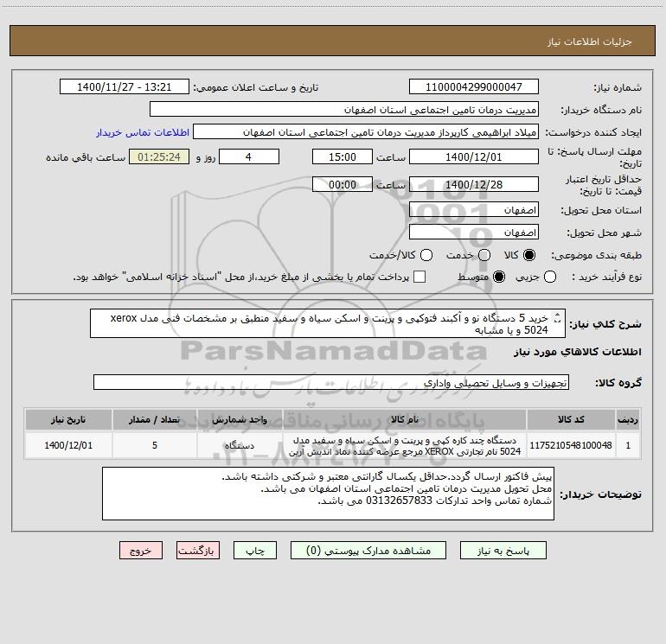This screenshot has height=644, width=666.
Task: Click the response deadline date 1400/12/01 field
Action: [474, 156]
